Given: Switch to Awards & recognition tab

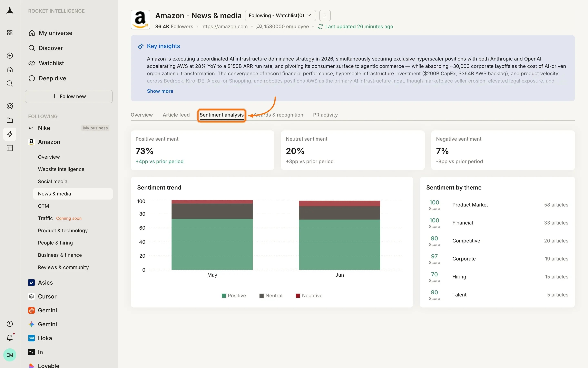Looking at the screenshot, I should tap(278, 115).
